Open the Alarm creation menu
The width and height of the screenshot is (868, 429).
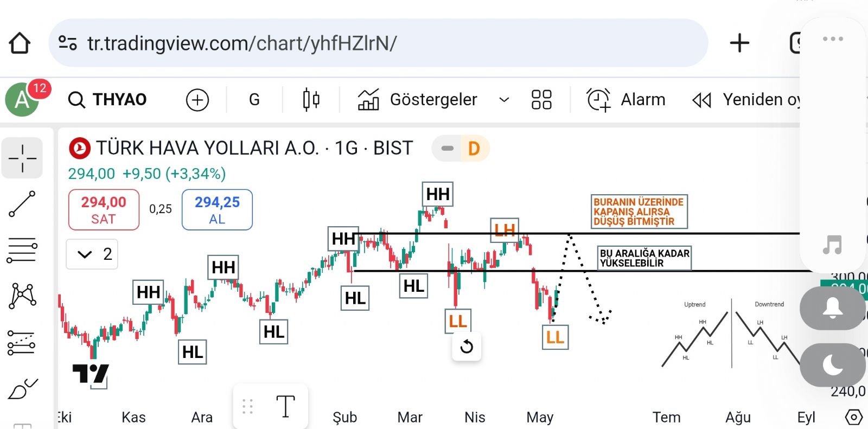626,100
